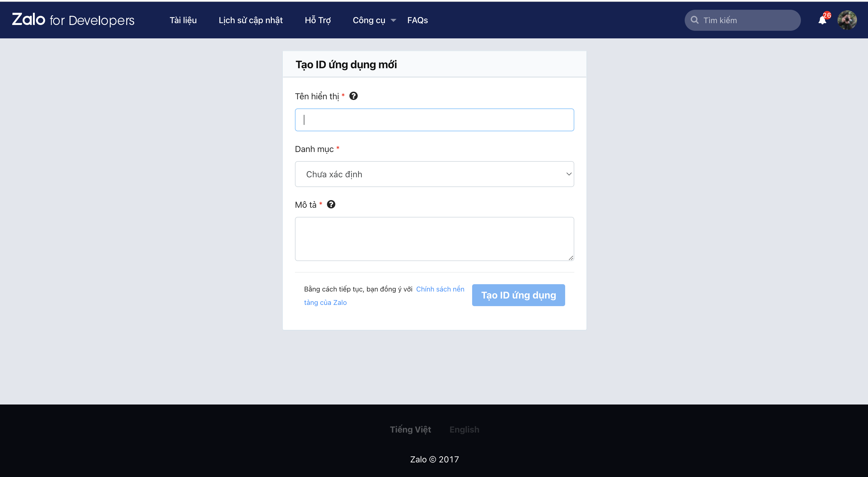Click the search magnifier icon
Viewport: 868px width, 477px height.
click(x=694, y=20)
